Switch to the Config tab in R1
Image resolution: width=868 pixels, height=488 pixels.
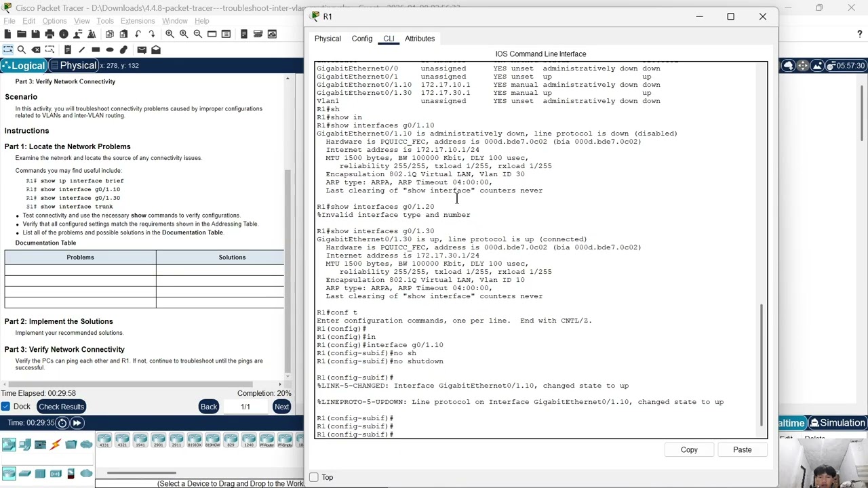click(362, 39)
